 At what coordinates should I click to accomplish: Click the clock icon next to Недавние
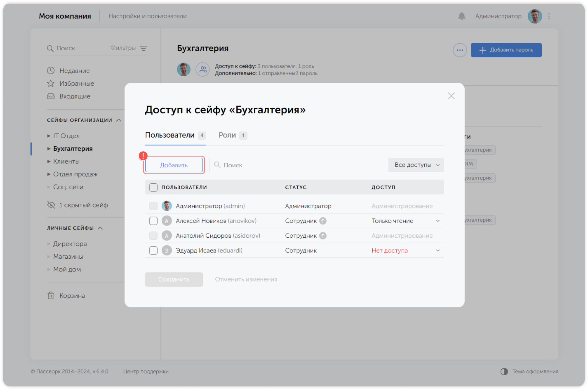coord(51,71)
